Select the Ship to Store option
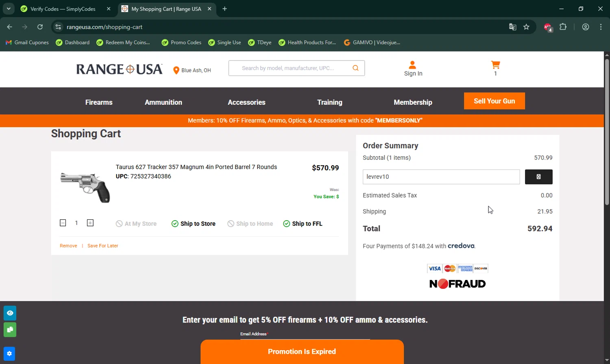 (x=194, y=224)
